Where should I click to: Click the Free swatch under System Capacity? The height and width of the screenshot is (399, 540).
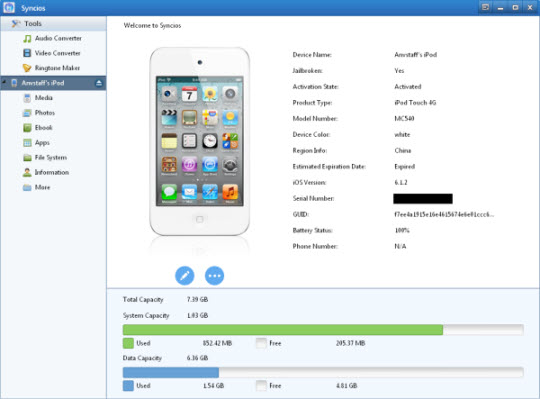(x=261, y=343)
